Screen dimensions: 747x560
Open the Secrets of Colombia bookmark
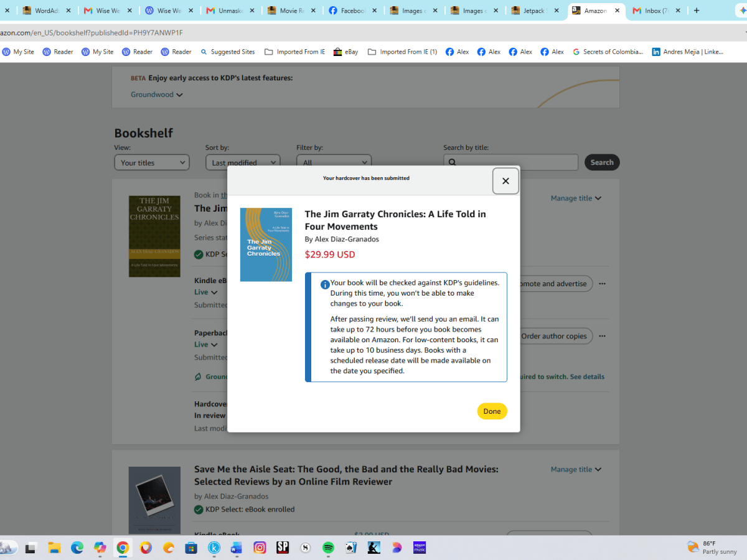tap(608, 52)
